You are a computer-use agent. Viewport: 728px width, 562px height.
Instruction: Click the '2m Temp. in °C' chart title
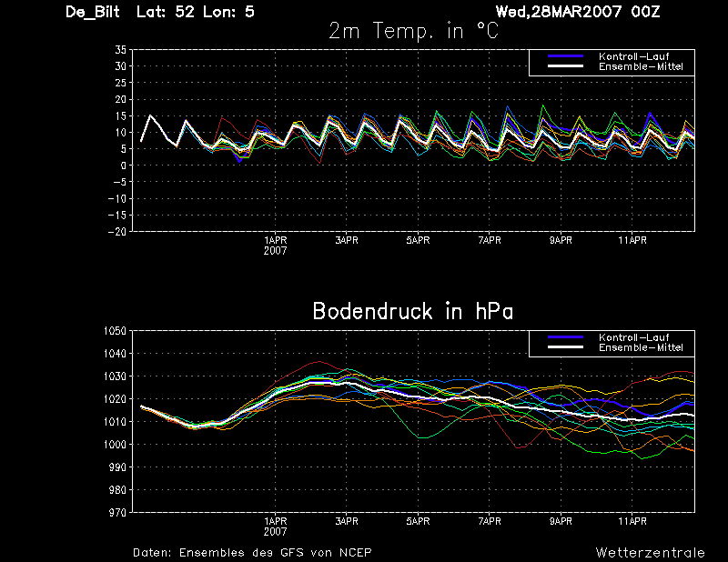414,31
